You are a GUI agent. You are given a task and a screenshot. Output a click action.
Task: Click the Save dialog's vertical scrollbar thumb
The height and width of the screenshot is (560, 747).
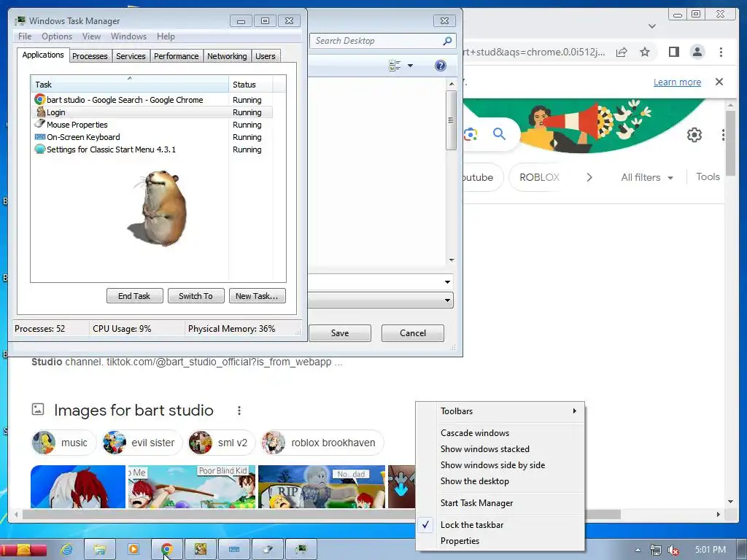pyautogui.click(x=451, y=120)
